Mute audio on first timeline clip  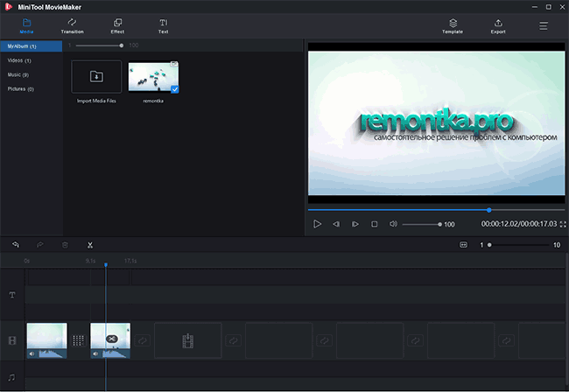coord(32,353)
